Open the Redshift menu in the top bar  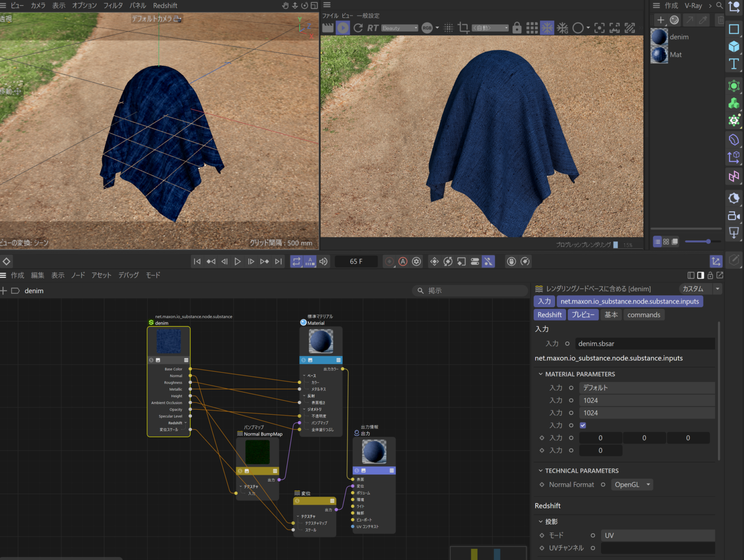click(x=165, y=5)
